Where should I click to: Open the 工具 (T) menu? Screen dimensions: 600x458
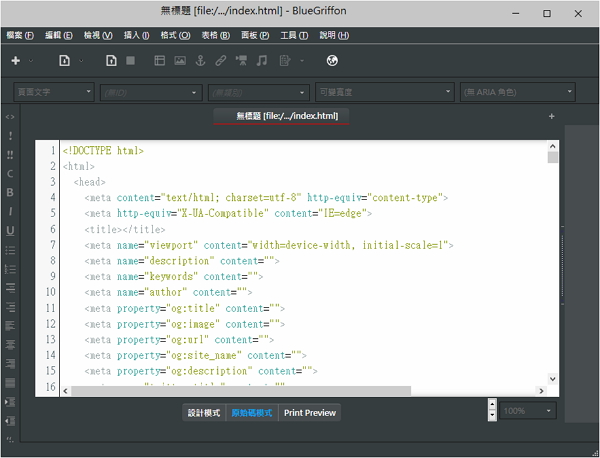(294, 36)
